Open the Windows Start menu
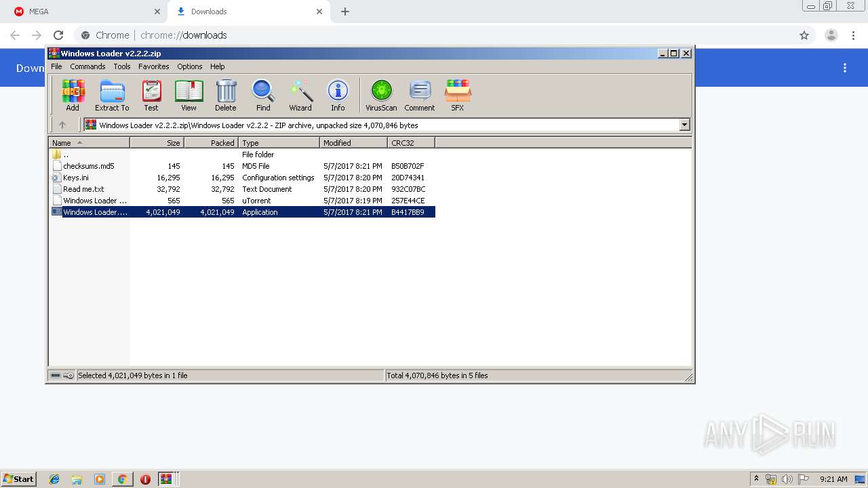The width and height of the screenshot is (868, 488). click(18, 479)
